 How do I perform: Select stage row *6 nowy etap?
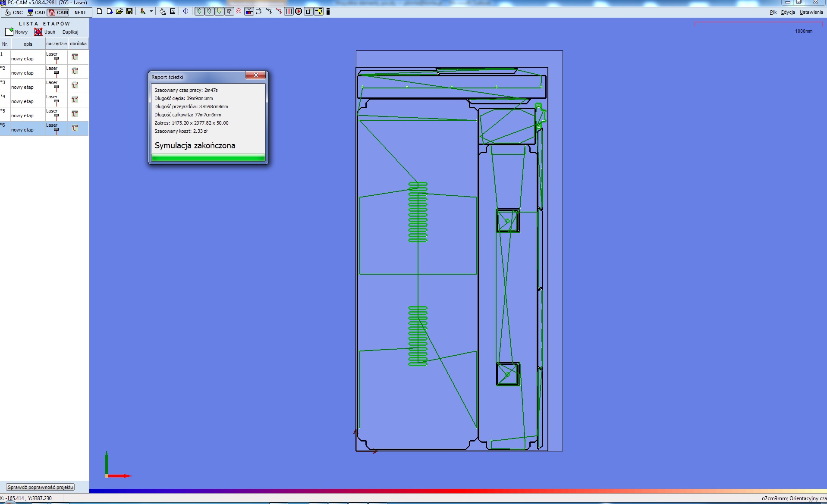[44, 128]
